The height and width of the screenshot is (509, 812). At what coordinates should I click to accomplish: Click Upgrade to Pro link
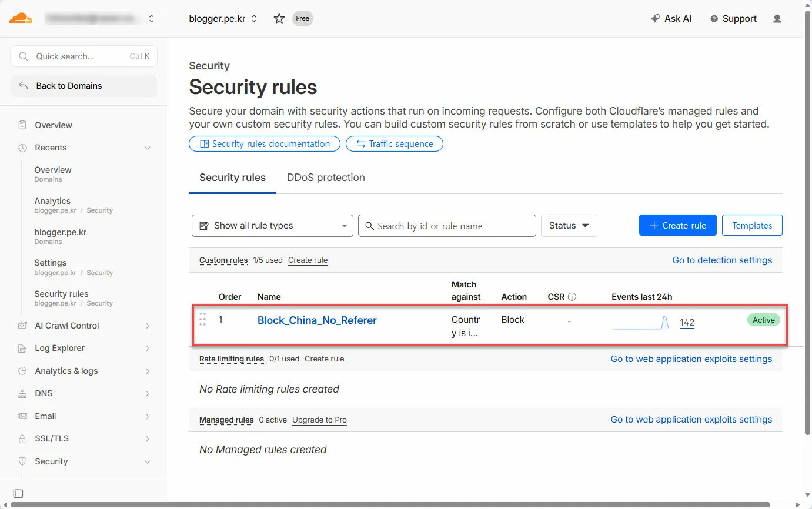pos(319,420)
